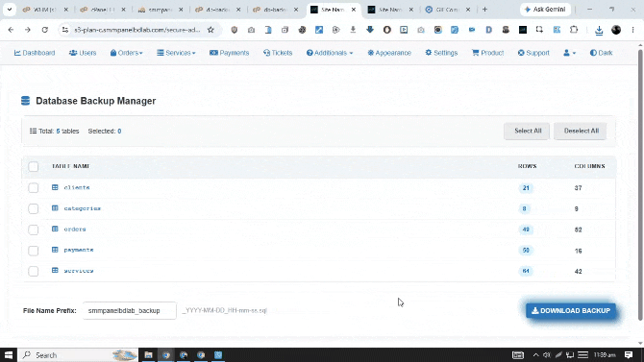This screenshot has height=362, width=644.
Task: Open the Chrome three-dot menu
Action: pyautogui.click(x=632, y=30)
